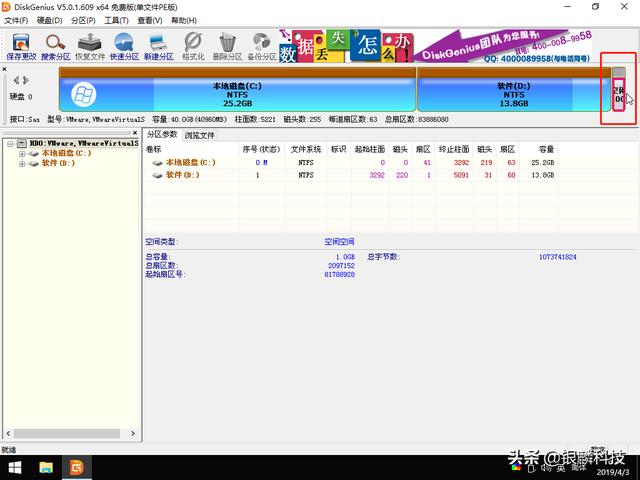
Task: Click the Delete Partition (删除分区) icon
Action: pos(227,47)
